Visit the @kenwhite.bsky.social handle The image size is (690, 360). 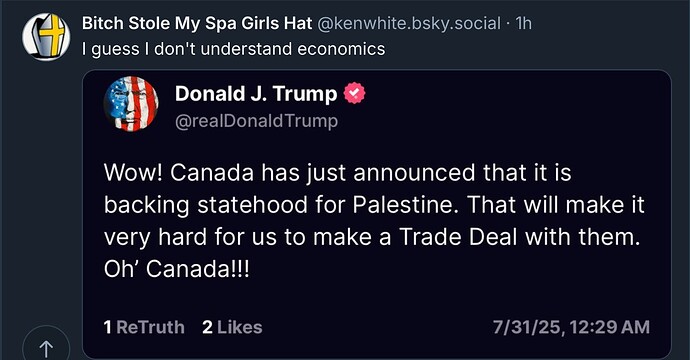409,23
